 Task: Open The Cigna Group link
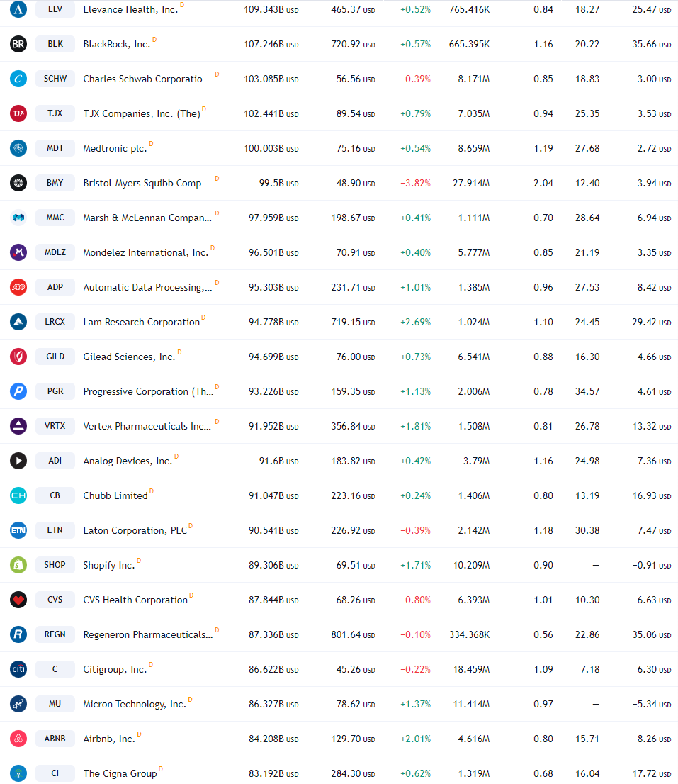120,774
